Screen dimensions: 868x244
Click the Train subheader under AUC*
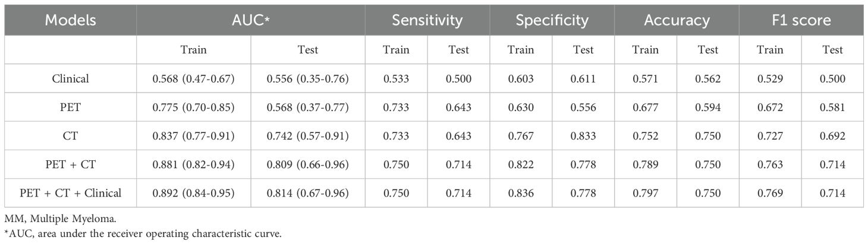(x=193, y=50)
